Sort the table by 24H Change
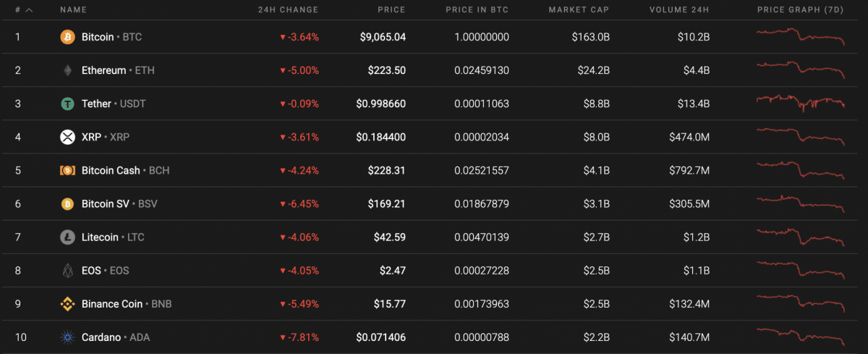Screen dimensions: 868x354 (288, 10)
